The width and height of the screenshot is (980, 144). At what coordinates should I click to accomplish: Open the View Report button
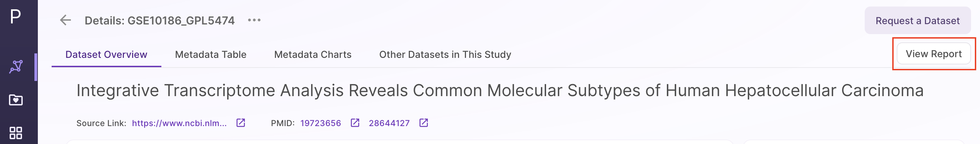[x=933, y=54]
